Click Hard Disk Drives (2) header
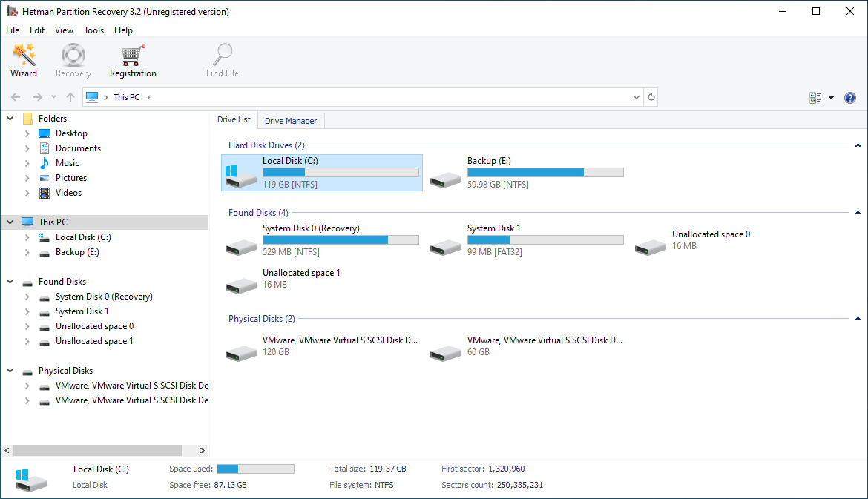 point(266,145)
